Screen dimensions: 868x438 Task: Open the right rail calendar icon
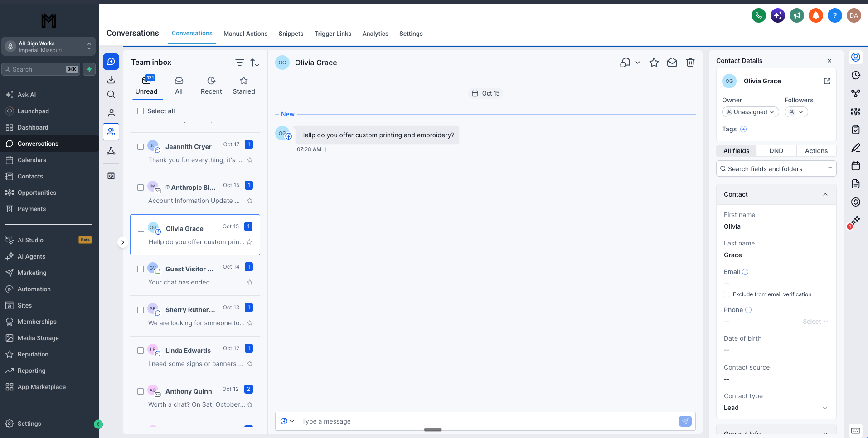[856, 166]
